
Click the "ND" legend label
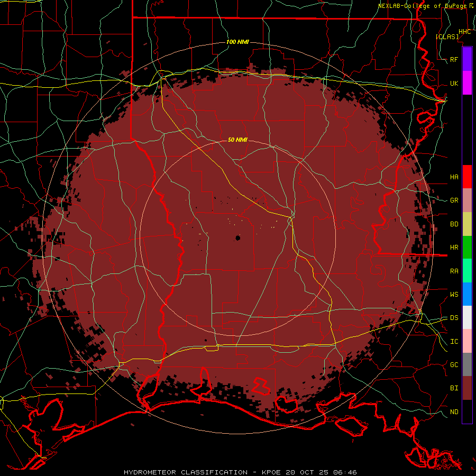454,412
